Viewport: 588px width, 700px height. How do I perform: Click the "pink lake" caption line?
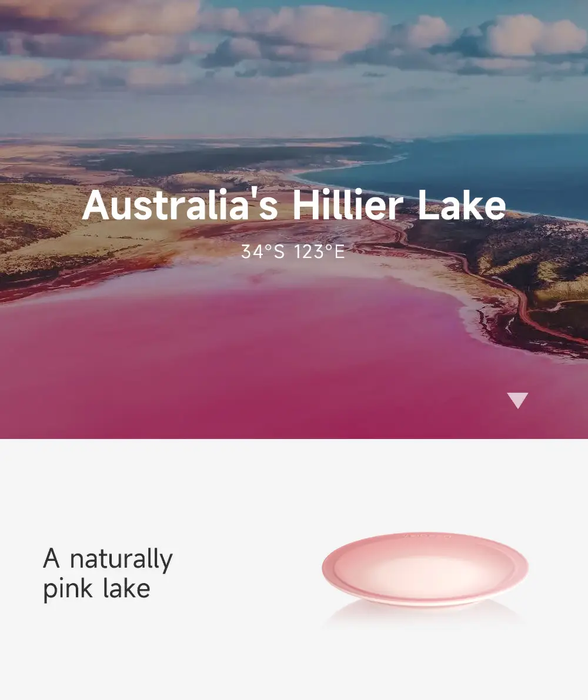click(96, 588)
